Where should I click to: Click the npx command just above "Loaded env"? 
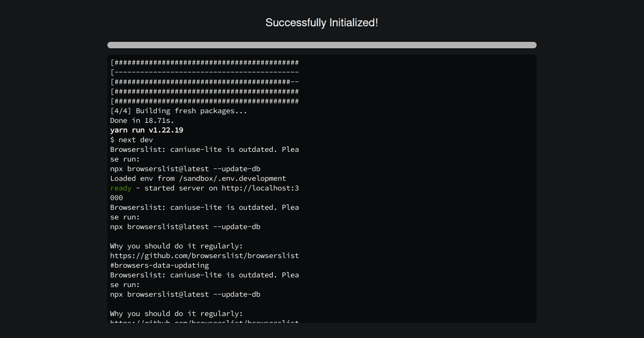pos(185,168)
